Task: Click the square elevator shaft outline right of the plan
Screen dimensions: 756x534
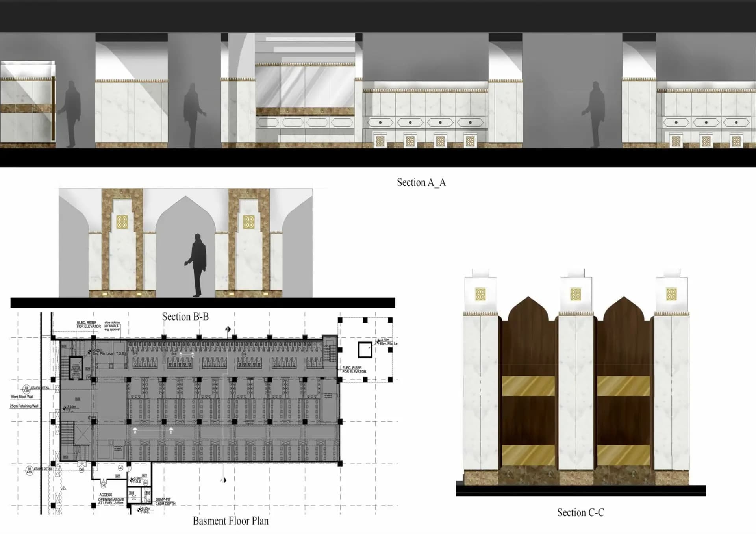Action: pos(365,350)
